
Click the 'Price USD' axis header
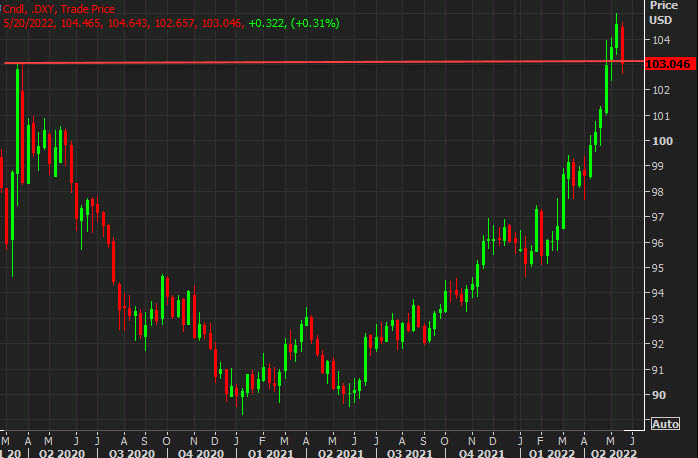pos(662,12)
